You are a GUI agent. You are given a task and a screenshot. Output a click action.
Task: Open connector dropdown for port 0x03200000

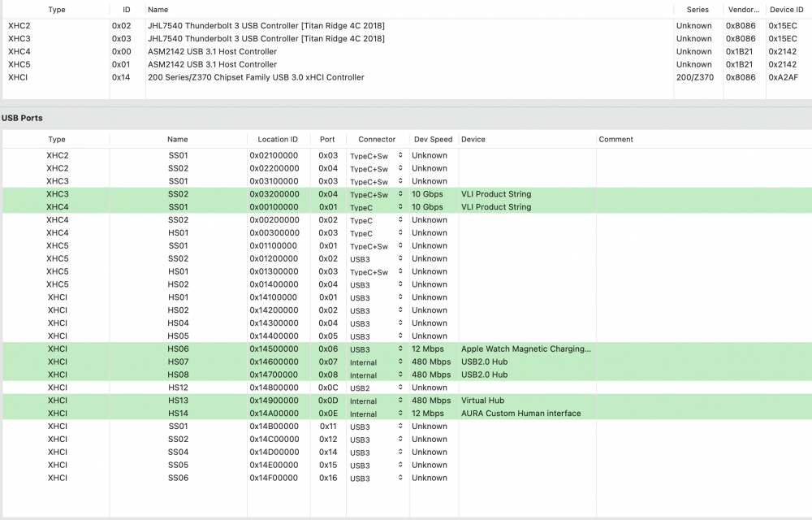[x=377, y=194]
